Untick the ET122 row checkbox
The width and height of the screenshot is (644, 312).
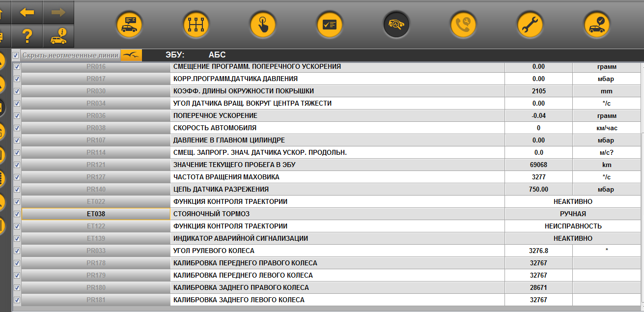coord(17,226)
